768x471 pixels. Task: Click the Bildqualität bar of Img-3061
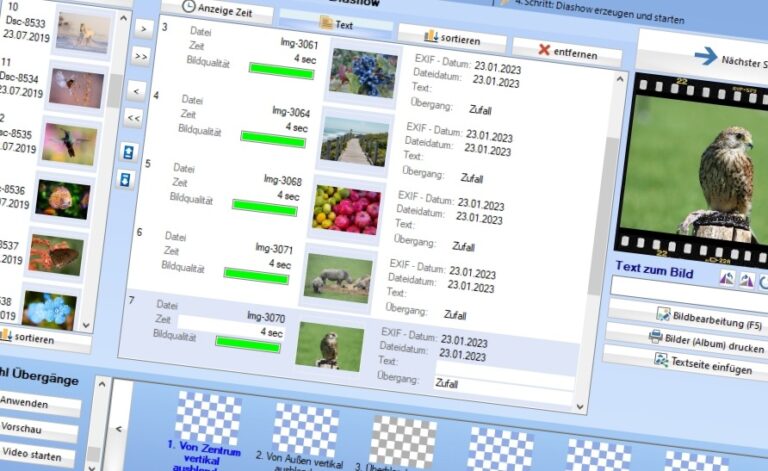pyautogui.click(x=282, y=71)
